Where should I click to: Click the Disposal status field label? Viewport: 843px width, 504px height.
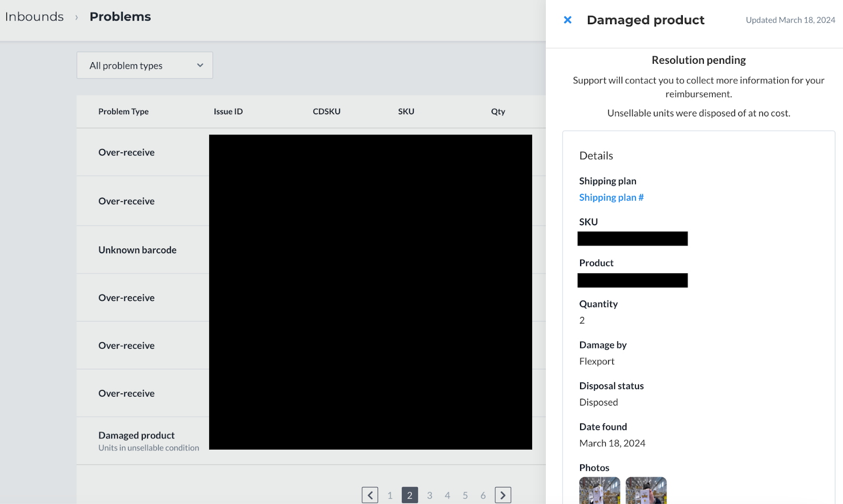611,386
